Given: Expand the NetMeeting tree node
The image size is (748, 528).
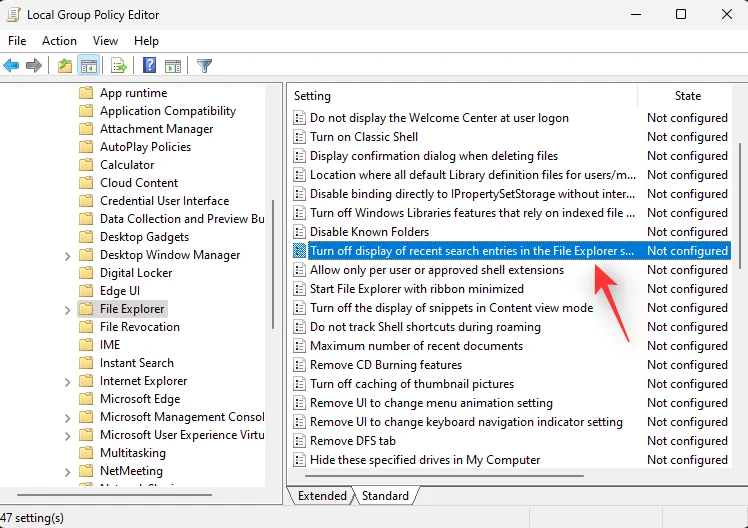Looking at the screenshot, I should pos(67,472).
